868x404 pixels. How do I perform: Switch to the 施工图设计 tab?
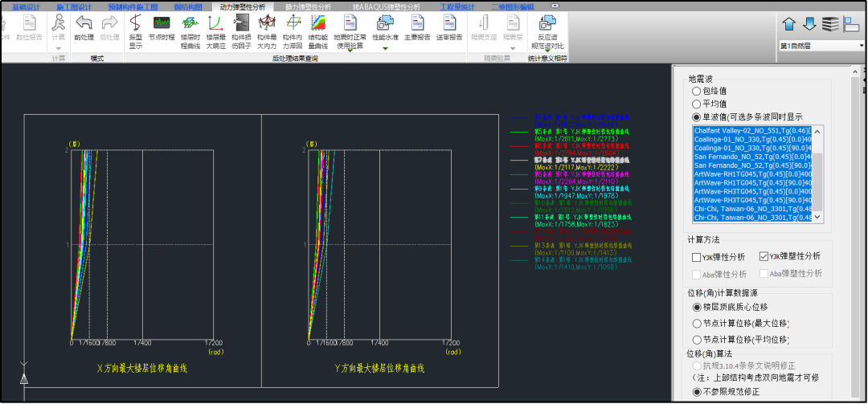coord(74,6)
